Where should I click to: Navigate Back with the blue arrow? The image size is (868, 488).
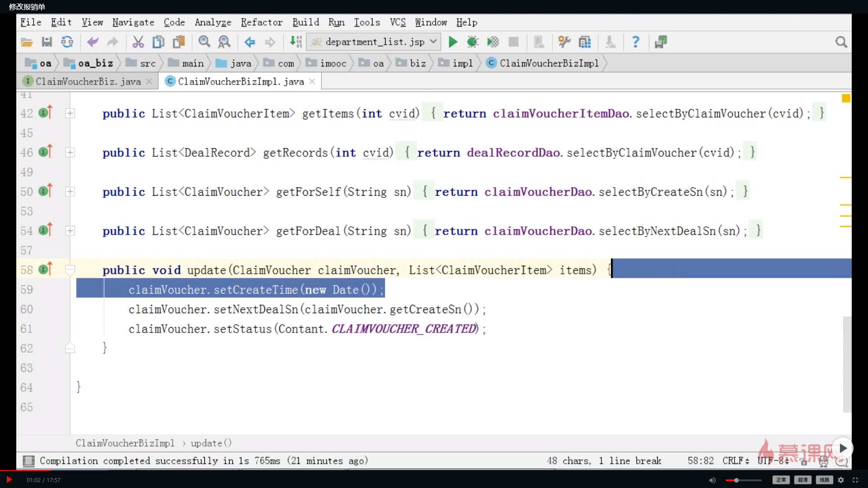point(250,42)
